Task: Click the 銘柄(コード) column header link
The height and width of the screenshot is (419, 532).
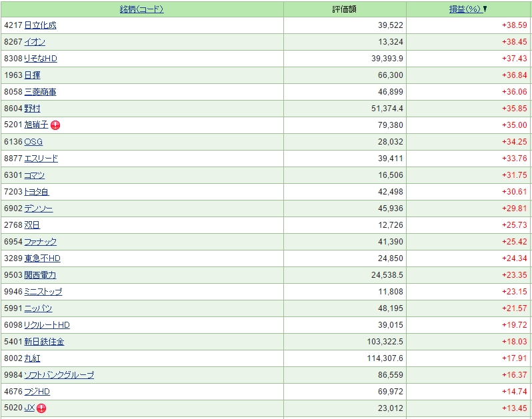Action: [141, 9]
